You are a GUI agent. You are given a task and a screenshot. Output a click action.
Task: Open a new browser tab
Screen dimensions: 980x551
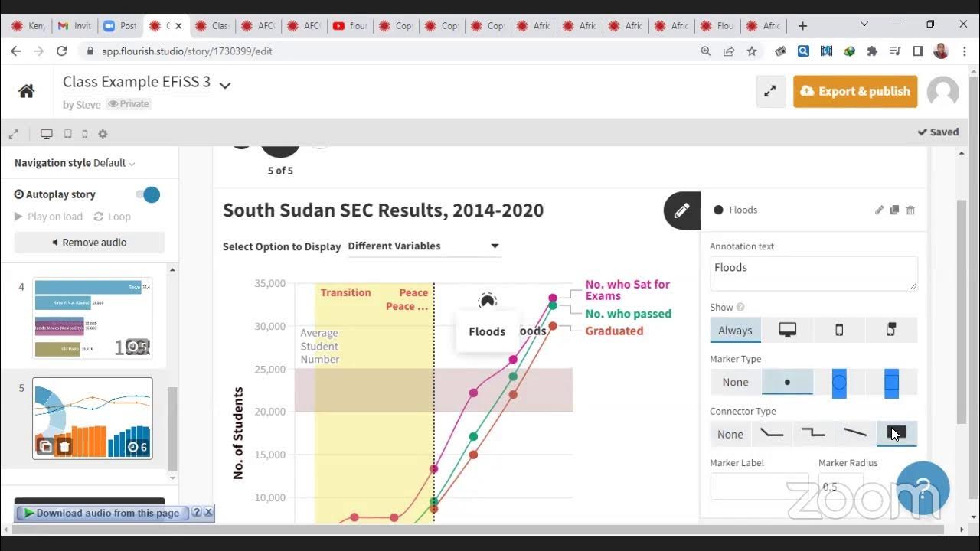pyautogui.click(x=802, y=25)
